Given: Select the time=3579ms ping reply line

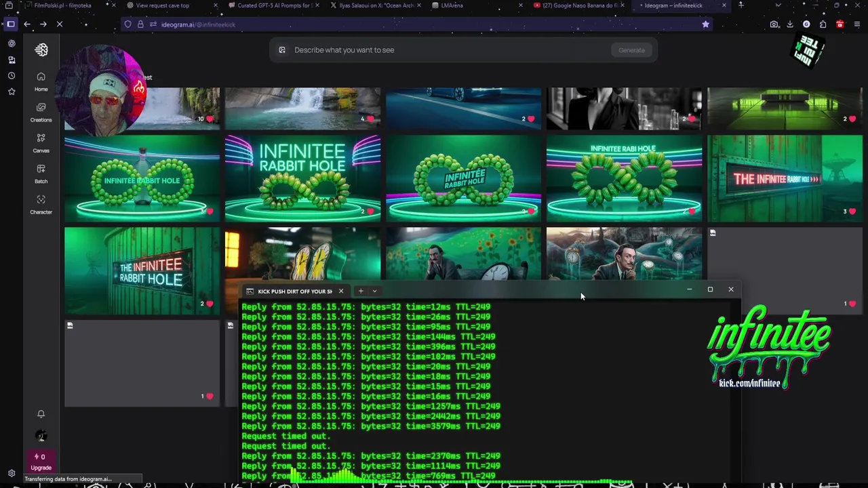Looking at the screenshot, I should coord(371,426).
